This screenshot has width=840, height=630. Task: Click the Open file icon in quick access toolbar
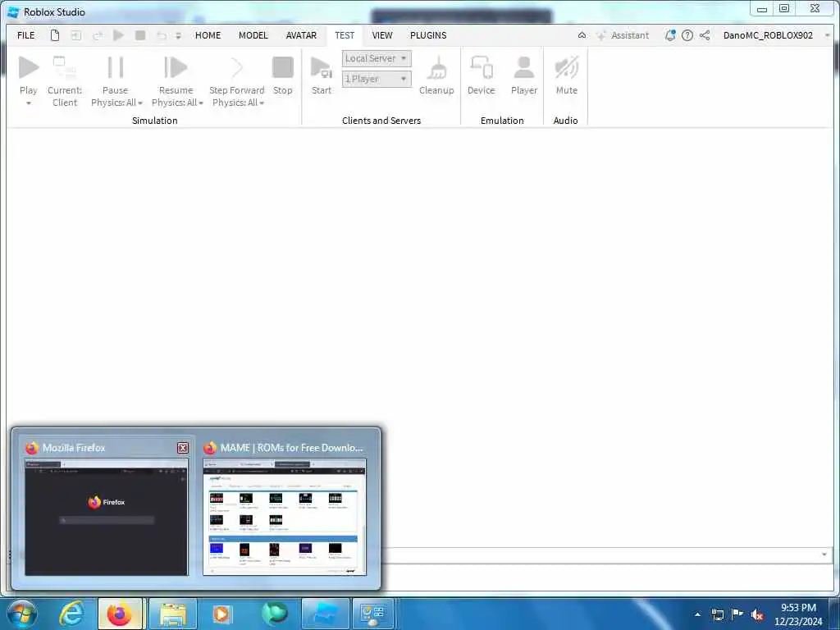76,35
